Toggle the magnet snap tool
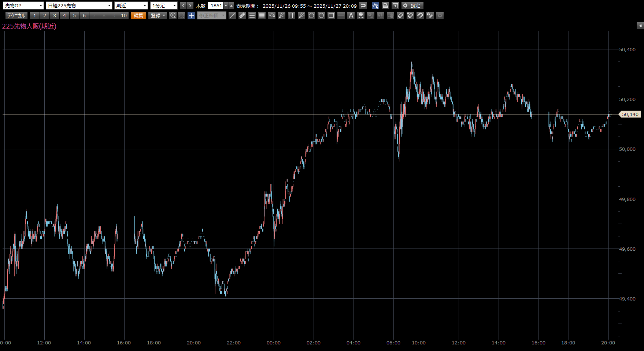 pos(420,15)
